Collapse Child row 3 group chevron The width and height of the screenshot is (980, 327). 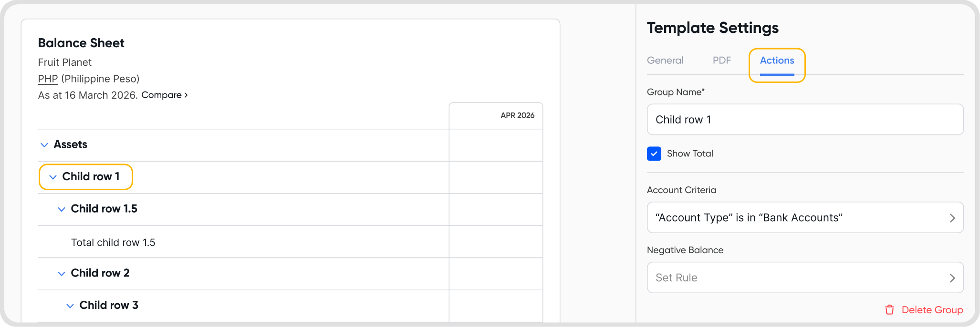pyautogui.click(x=70, y=306)
